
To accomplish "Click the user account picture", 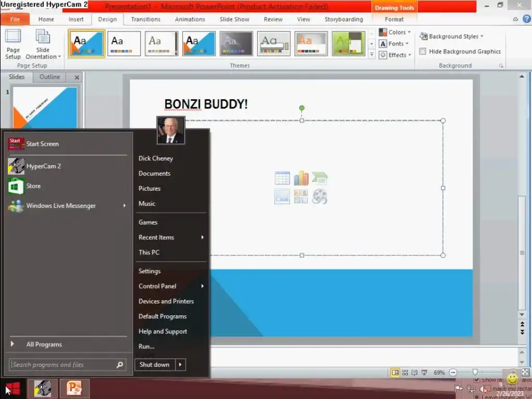I will [x=170, y=130].
